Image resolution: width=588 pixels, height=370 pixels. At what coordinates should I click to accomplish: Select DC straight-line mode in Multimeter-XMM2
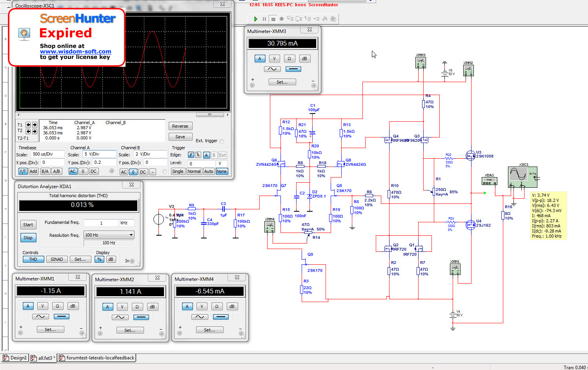pos(141,317)
